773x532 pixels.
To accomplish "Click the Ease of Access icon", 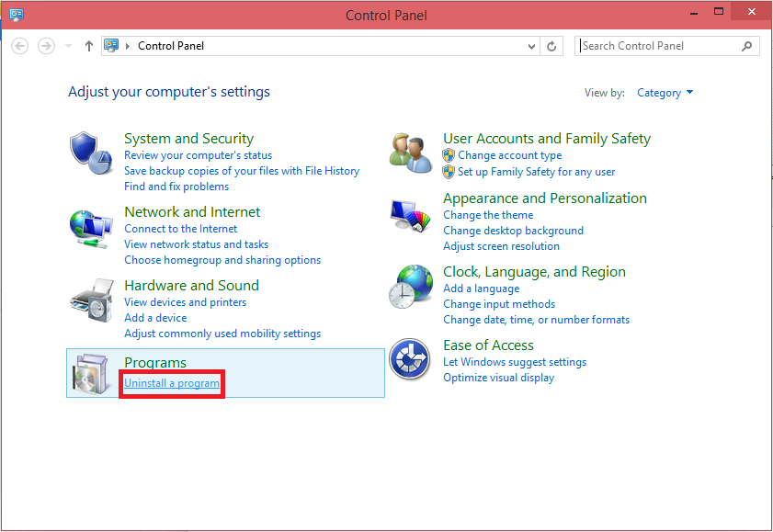I will click(x=410, y=359).
